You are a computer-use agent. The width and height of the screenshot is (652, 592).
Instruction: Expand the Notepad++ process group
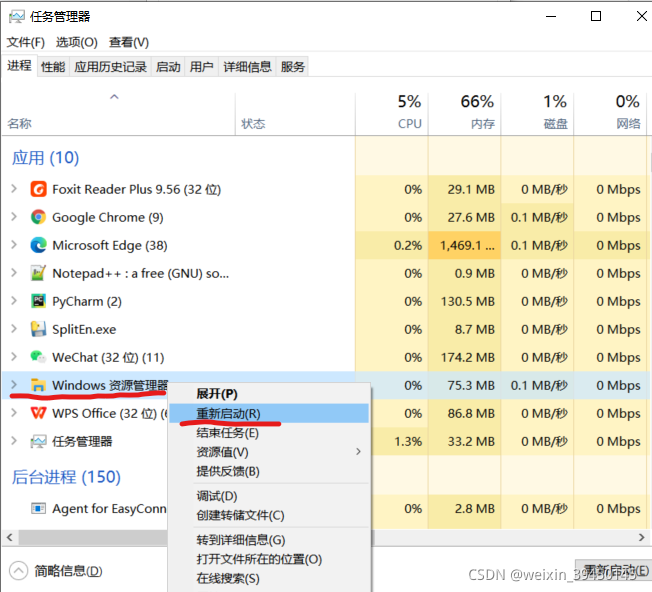click(14, 273)
